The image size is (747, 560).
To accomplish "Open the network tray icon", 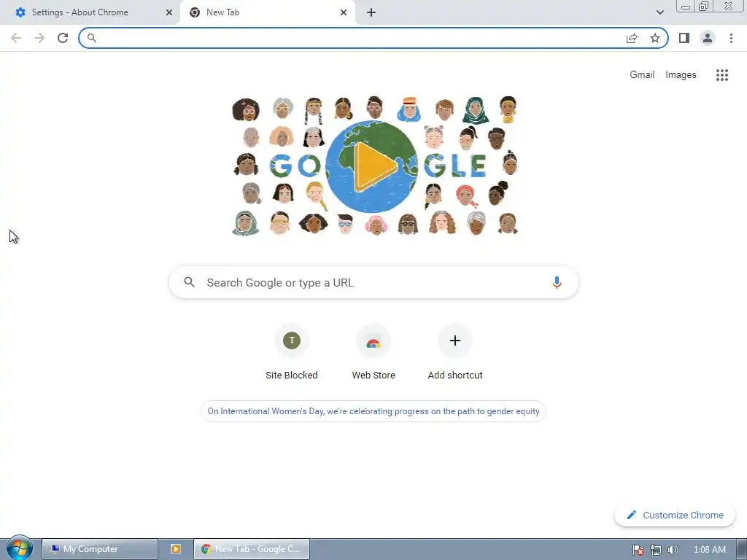I will [656, 550].
